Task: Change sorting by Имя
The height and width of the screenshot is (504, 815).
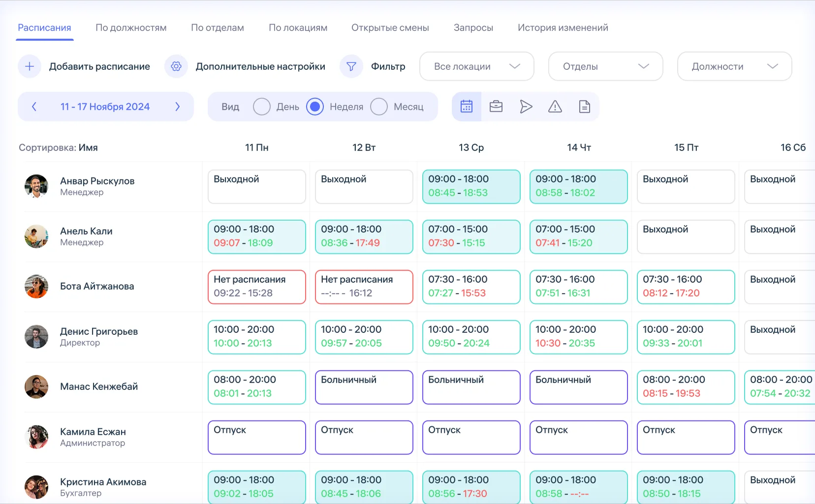Action: click(x=88, y=148)
